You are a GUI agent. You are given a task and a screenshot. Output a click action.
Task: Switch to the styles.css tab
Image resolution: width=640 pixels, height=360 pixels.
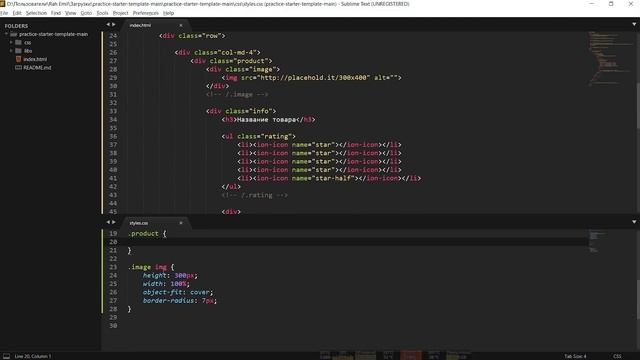click(x=139, y=223)
